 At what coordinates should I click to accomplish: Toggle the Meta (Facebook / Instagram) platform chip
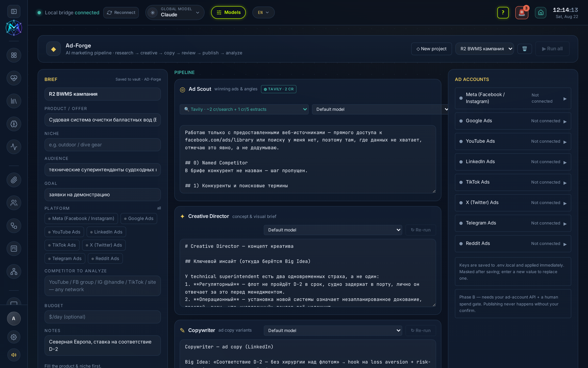tap(81, 218)
